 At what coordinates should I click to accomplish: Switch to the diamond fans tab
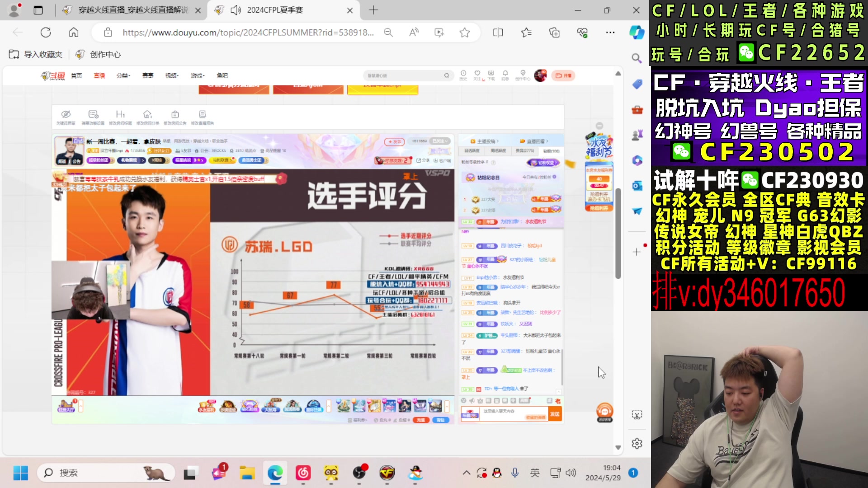[551, 150]
